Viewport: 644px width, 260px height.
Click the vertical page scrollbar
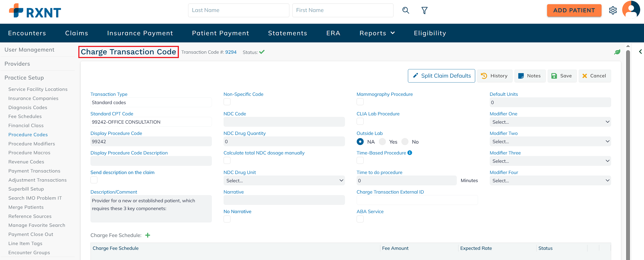pyautogui.click(x=628, y=152)
